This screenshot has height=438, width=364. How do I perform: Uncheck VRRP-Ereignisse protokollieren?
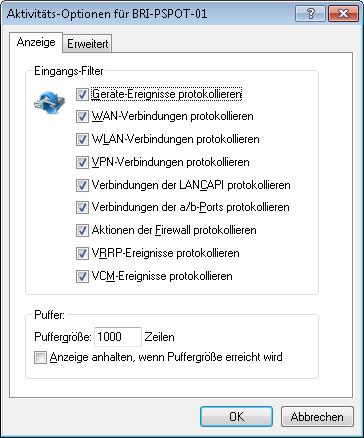pos(82,253)
